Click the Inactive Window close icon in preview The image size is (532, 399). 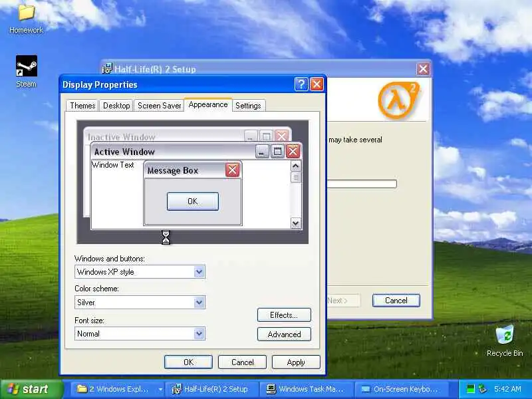[x=281, y=136]
